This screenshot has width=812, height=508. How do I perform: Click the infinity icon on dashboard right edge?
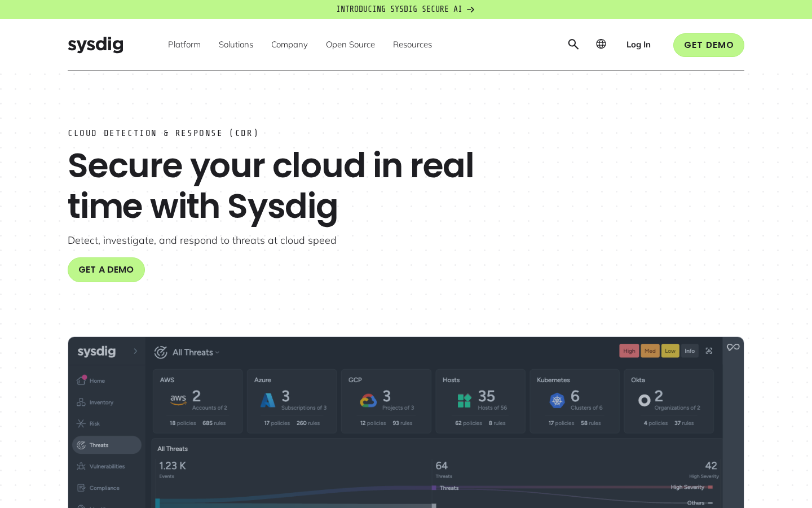[733, 347]
